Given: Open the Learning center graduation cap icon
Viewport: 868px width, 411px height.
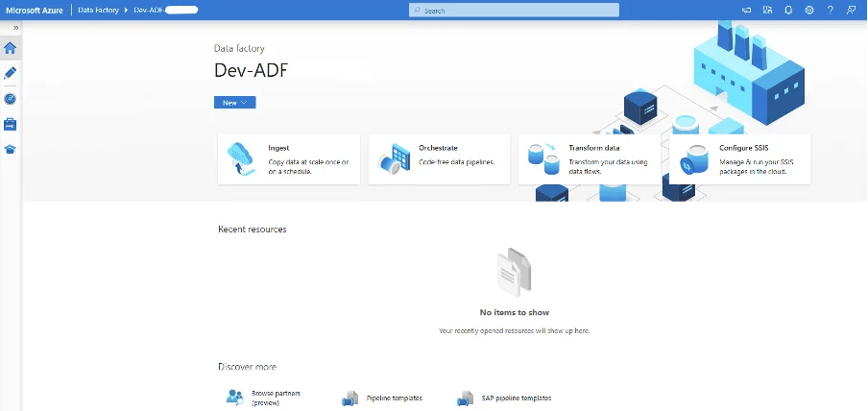Looking at the screenshot, I should (10, 149).
